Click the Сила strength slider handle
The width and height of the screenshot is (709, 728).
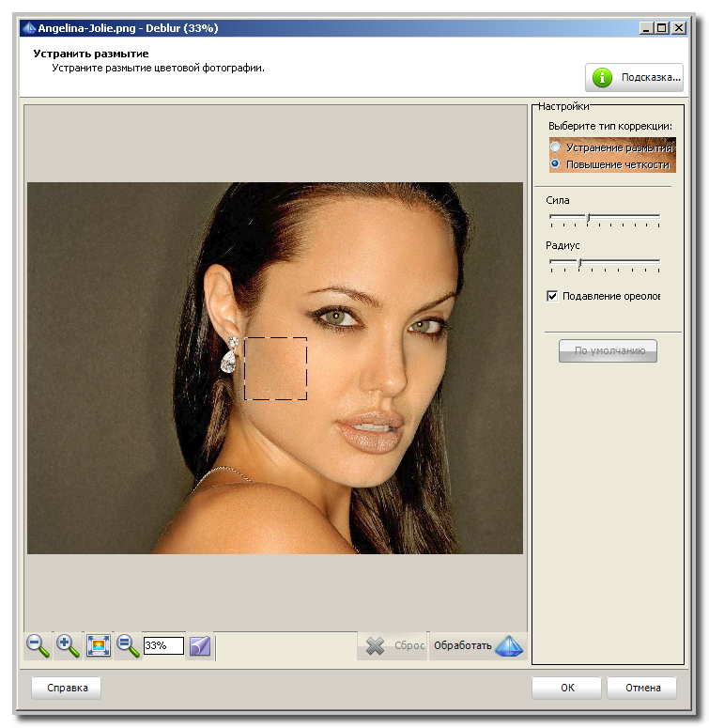[x=589, y=217]
